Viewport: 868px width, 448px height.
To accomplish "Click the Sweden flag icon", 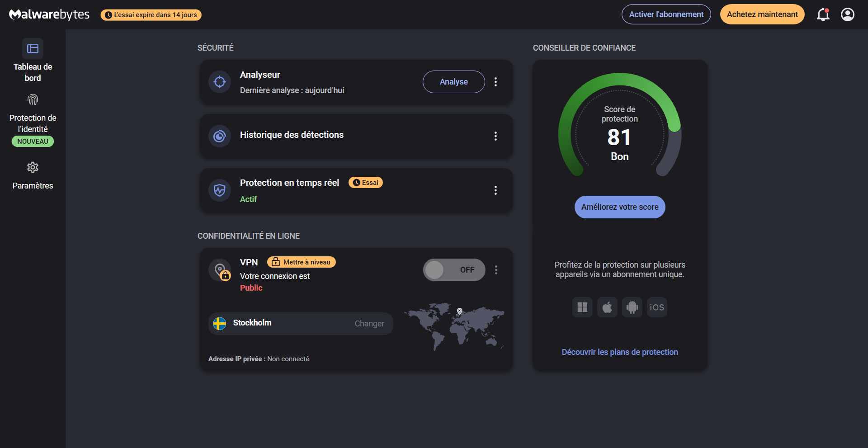I will pos(220,324).
